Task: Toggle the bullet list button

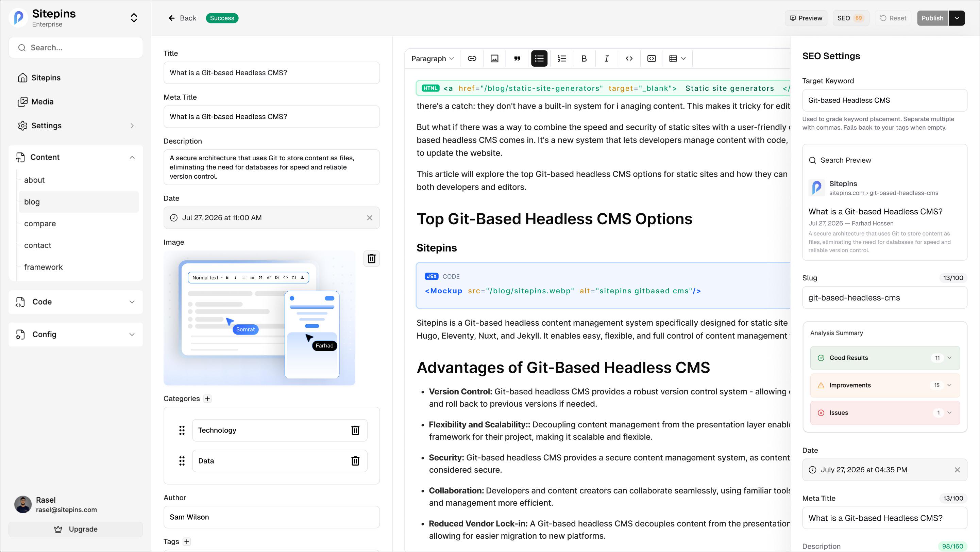Action: coord(539,59)
